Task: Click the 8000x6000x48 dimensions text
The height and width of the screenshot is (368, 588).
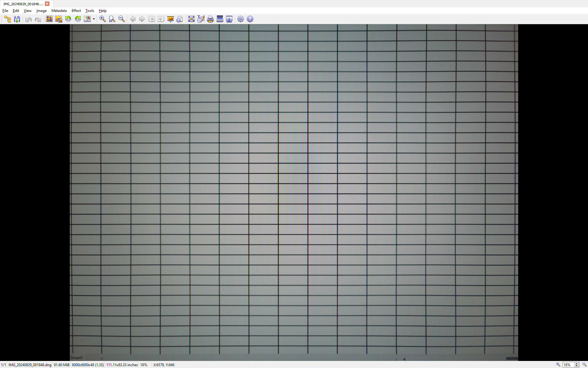Action: [x=88, y=365]
